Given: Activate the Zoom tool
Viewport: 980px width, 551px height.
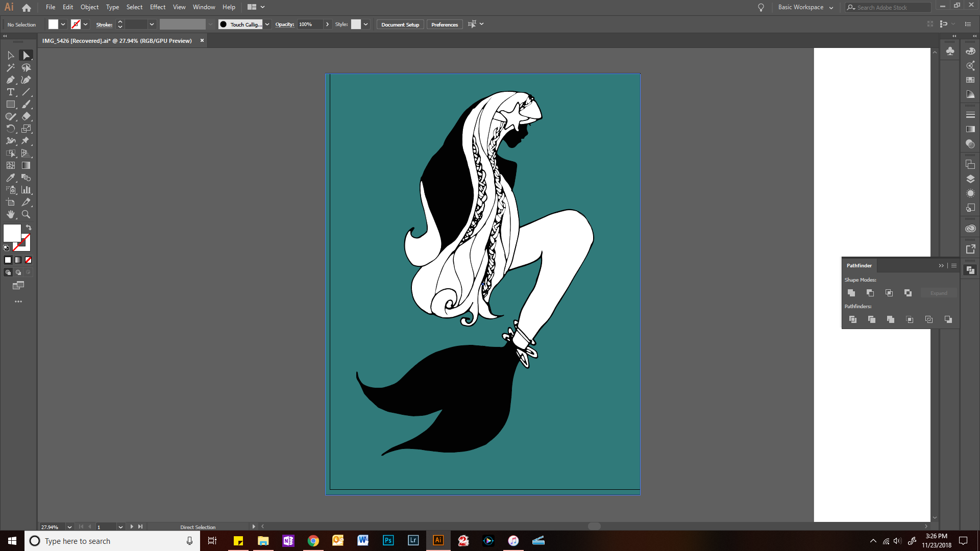Looking at the screenshot, I should pos(26,214).
